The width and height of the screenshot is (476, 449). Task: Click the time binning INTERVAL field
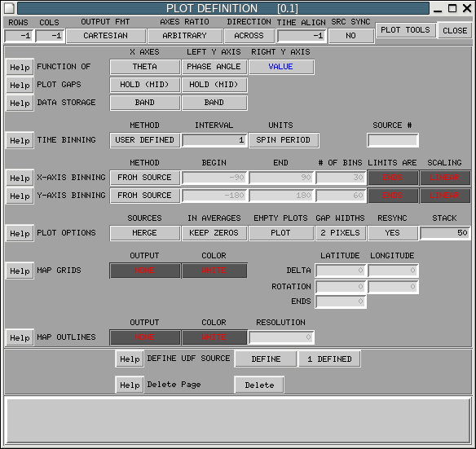(214, 140)
